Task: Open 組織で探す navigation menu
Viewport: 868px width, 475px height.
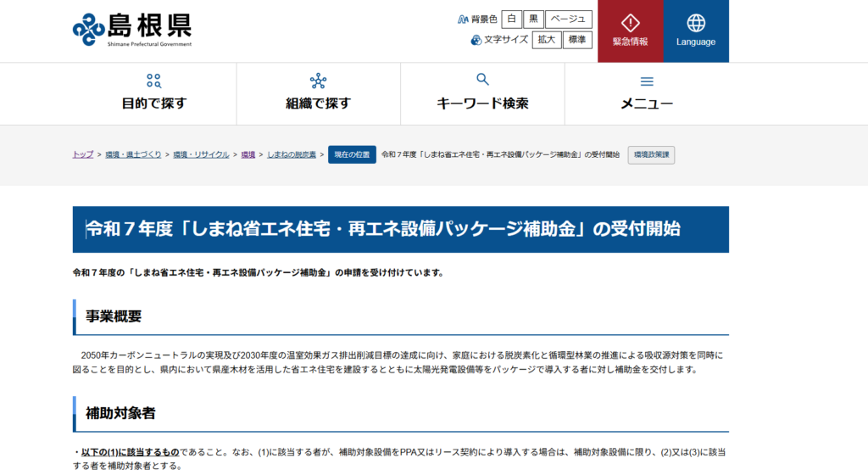Action: [x=319, y=93]
